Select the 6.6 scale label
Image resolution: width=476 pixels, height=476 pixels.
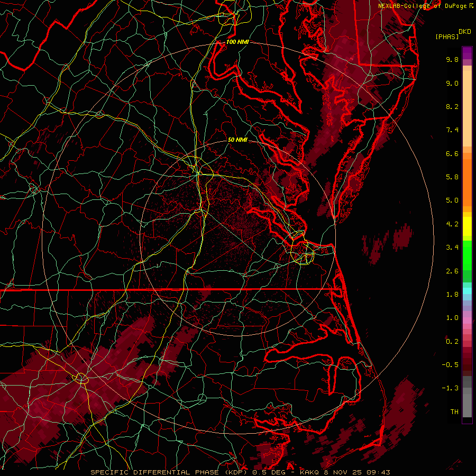(x=452, y=153)
